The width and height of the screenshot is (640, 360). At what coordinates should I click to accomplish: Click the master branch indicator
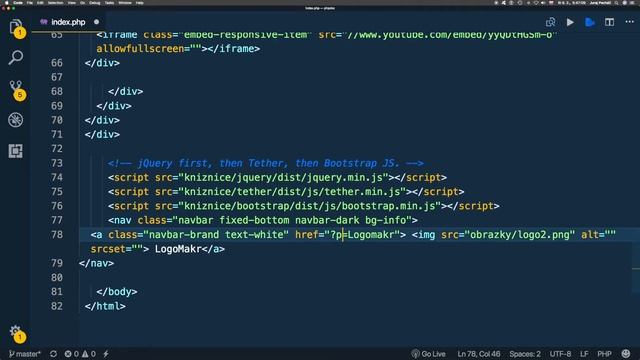point(24,354)
